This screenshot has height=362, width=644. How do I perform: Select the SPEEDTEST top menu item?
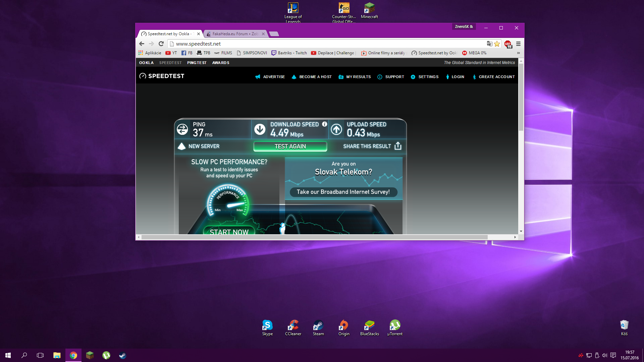coord(170,63)
